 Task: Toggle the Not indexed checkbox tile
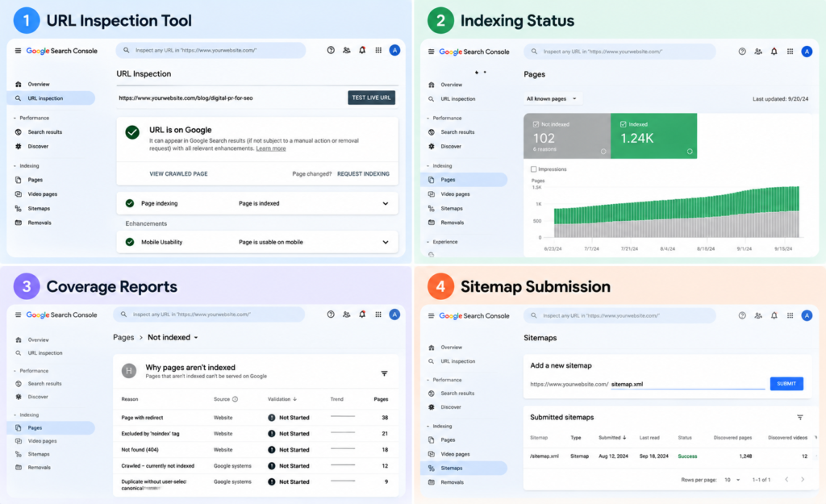tap(536, 124)
